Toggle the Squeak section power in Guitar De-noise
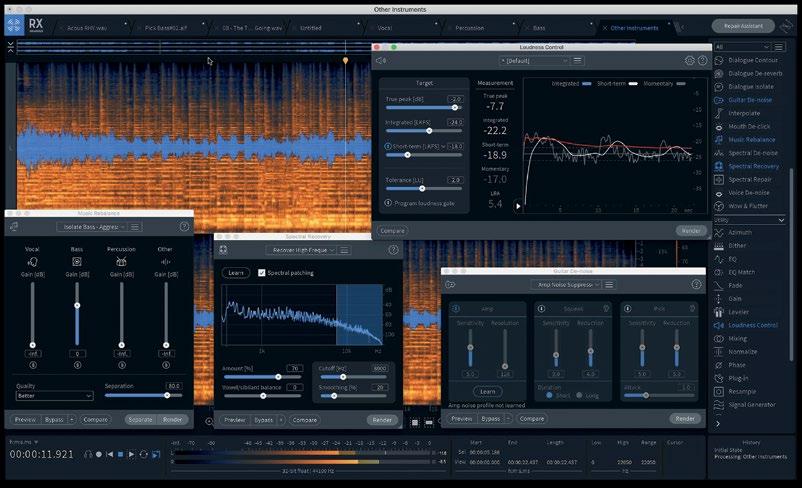The height and width of the screenshot is (488, 802). point(541,308)
